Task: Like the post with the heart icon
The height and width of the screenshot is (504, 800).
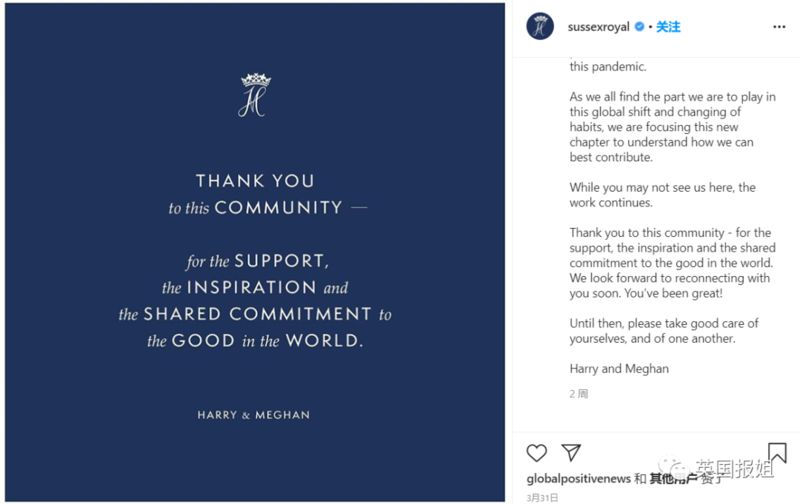Action: pos(536,452)
